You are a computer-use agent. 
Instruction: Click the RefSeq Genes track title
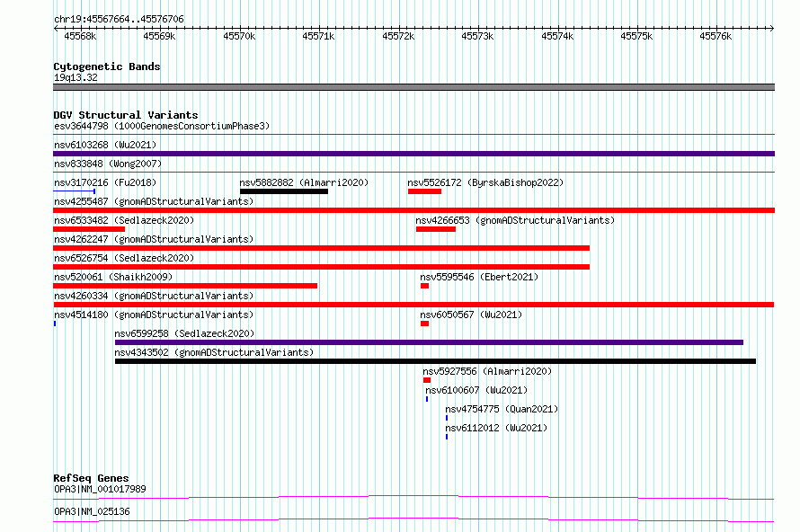click(91, 478)
